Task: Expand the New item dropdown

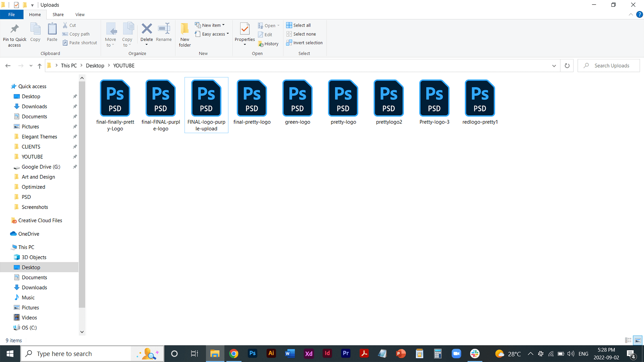Action: coord(223,25)
